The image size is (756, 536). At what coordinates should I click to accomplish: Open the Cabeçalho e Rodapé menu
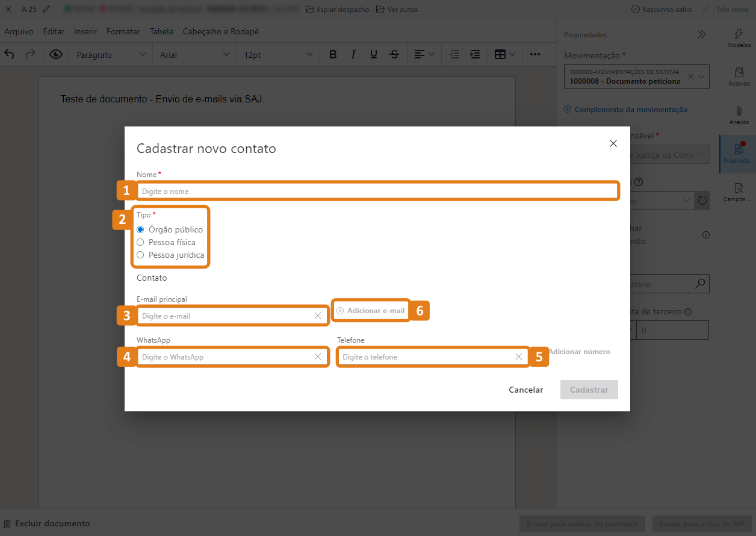click(x=220, y=31)
